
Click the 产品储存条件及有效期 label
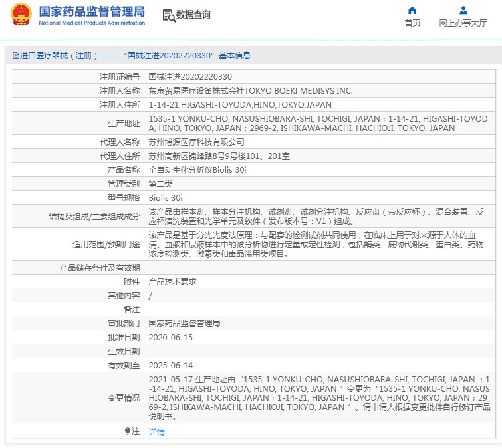[x=100, y=267]
